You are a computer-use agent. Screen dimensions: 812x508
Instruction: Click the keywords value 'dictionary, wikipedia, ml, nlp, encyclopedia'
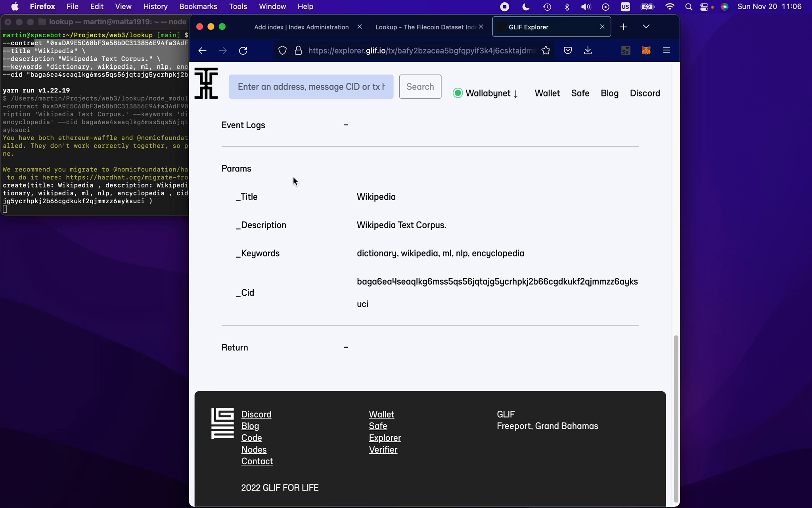point(440,253)
